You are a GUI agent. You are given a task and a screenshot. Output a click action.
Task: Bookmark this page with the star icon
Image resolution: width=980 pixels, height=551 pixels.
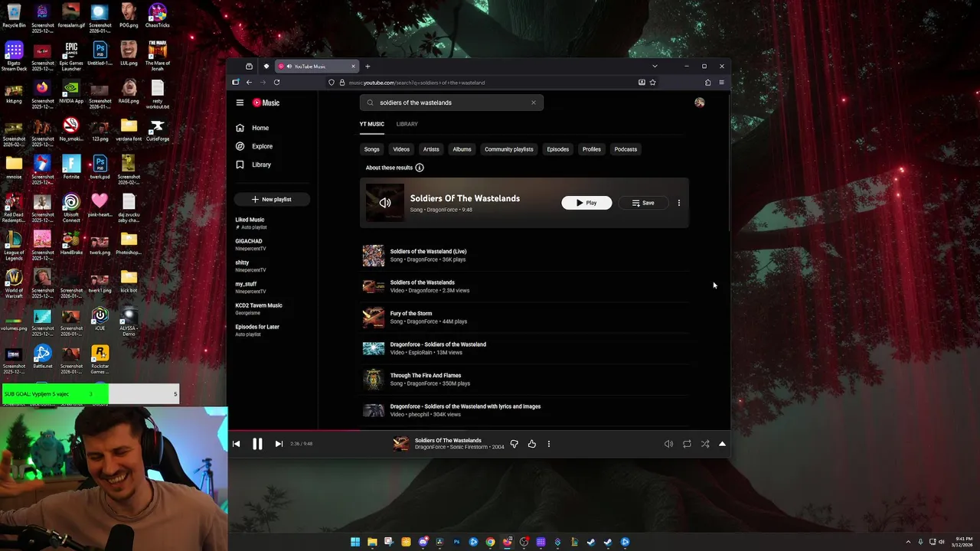(x=652, y=83)
